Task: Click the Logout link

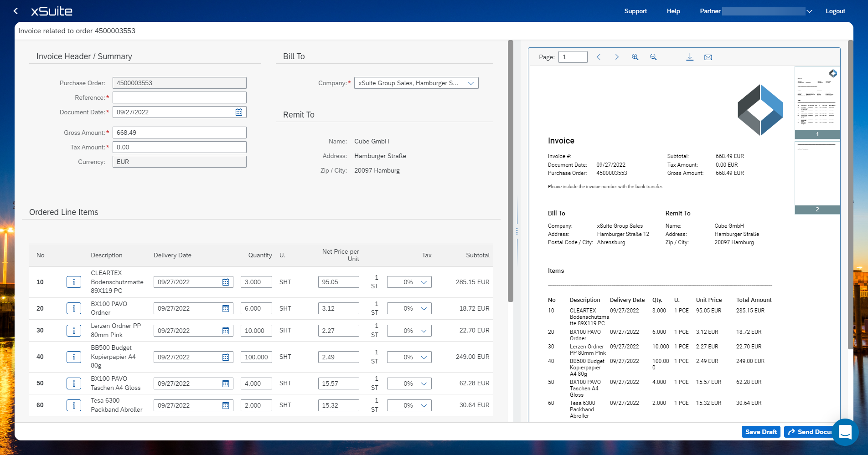Action: tap(835, 11)
